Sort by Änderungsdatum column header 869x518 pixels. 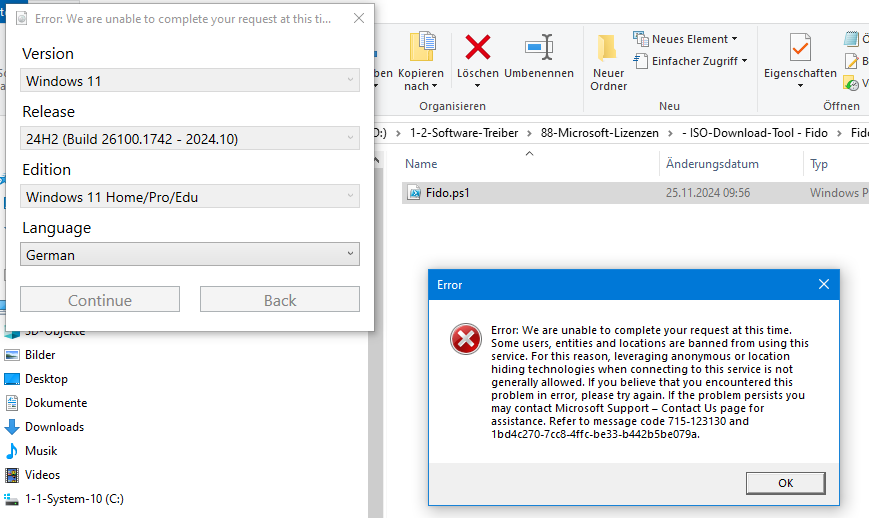[x=712, y=164]
